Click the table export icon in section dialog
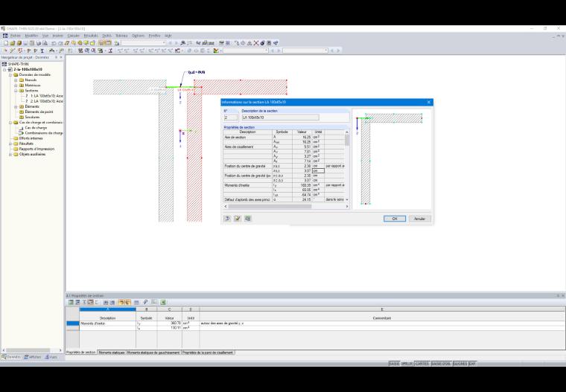Screen dimensions: 566x392 pos(247,219)
